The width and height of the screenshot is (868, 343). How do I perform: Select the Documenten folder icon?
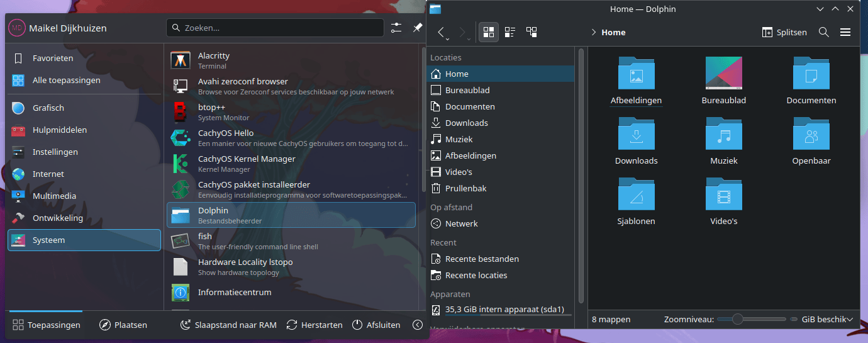click(811, 73)
